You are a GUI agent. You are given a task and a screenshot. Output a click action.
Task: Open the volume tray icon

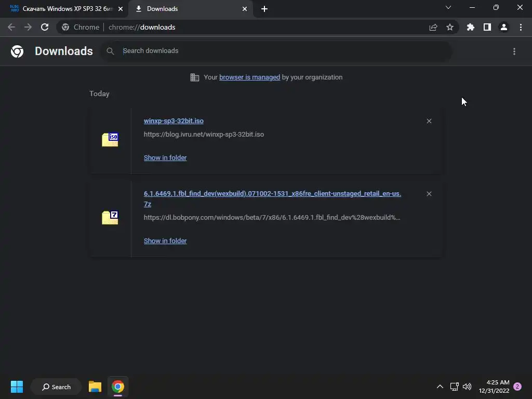tap(467, 387)
